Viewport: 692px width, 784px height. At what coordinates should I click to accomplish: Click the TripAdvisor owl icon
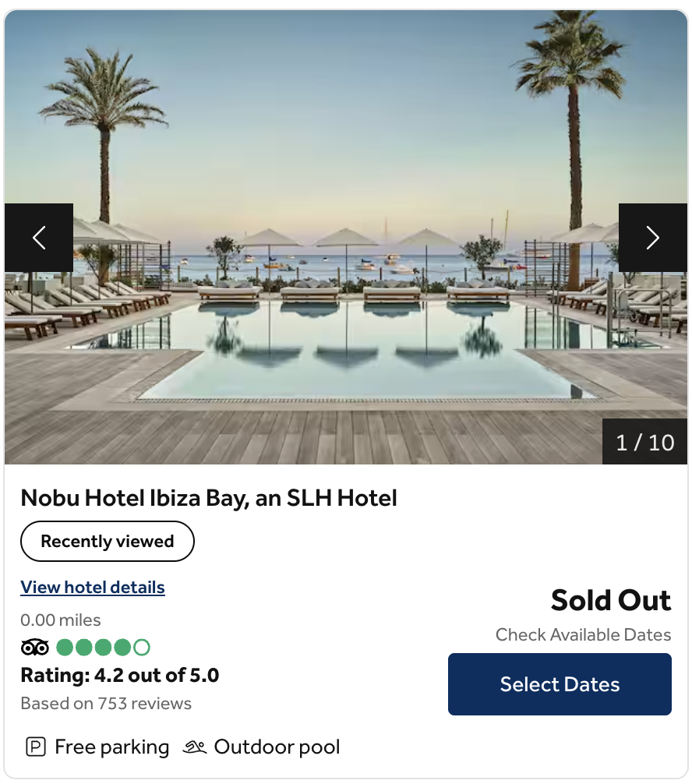tap(34, 647)
